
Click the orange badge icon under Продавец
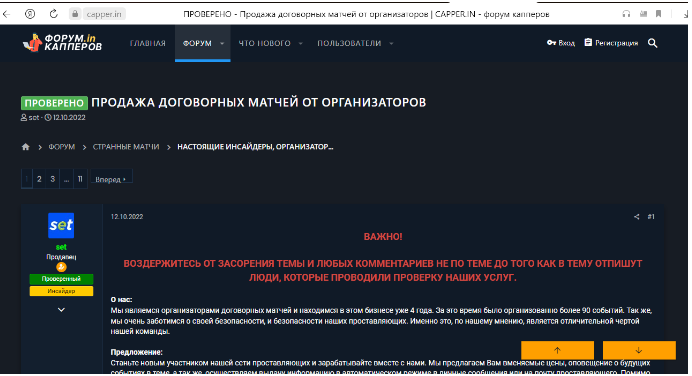(x=61, y=267)
